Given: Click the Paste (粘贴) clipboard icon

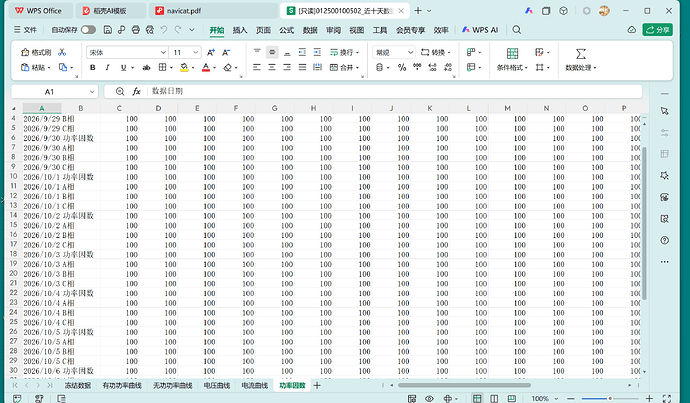Looking at the screenshot, I should (x=33, y=67).
